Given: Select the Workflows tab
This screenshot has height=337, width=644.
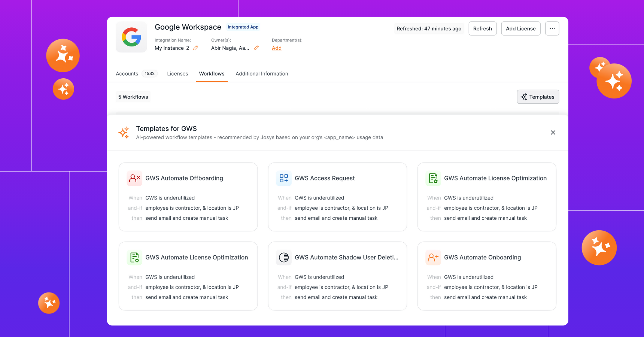Looking at the screenshot, I should (212, 74).
